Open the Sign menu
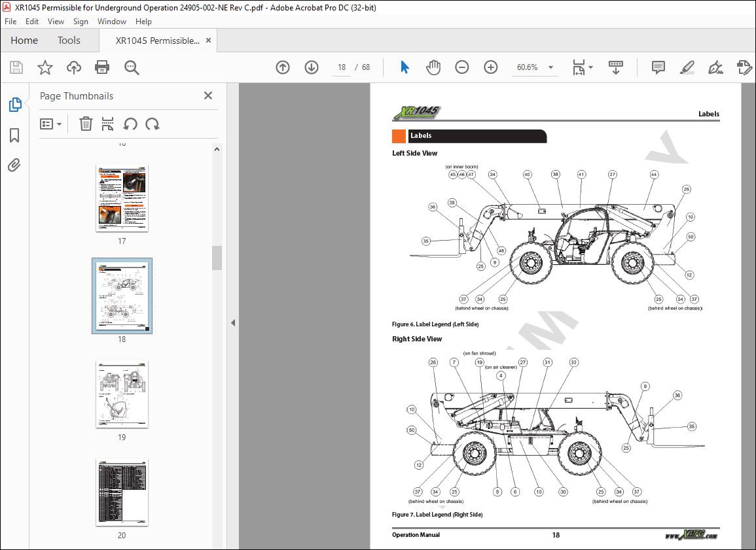756x550 pixels. (x=81, y=21)
